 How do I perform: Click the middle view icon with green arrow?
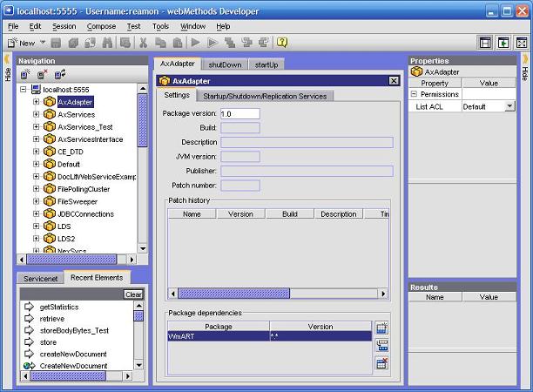pyautogui.click(x=503, y=44)
